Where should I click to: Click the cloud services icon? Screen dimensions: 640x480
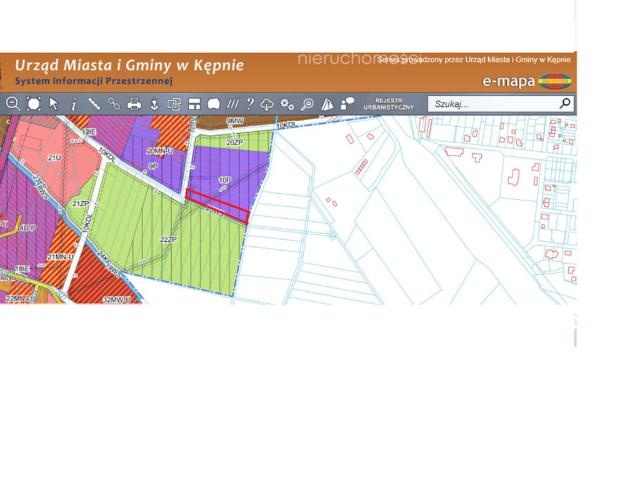coord(268,104)
